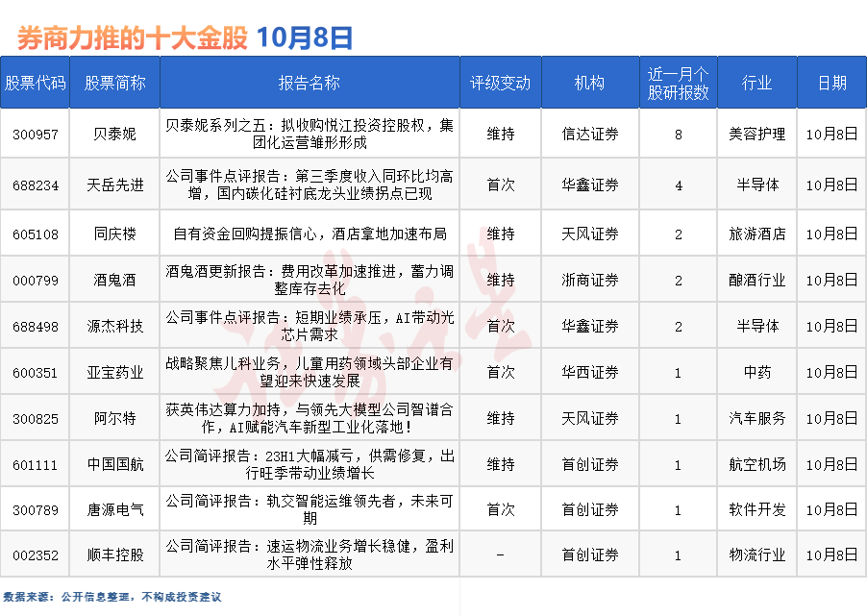Click the 近一月个股研报数 column header
This screenshot has height=616, width=867.
[x=678, y=83]
